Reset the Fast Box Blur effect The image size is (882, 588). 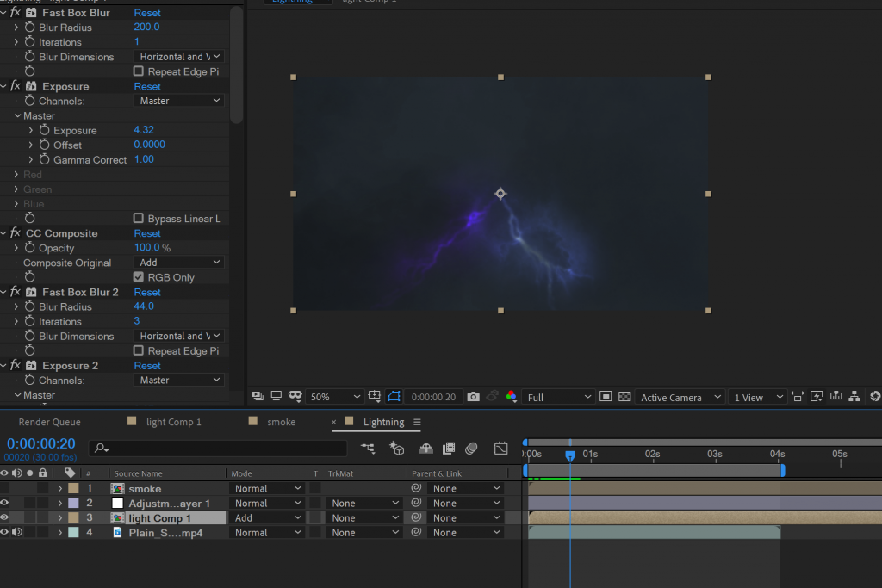click(x=147, y=12)
